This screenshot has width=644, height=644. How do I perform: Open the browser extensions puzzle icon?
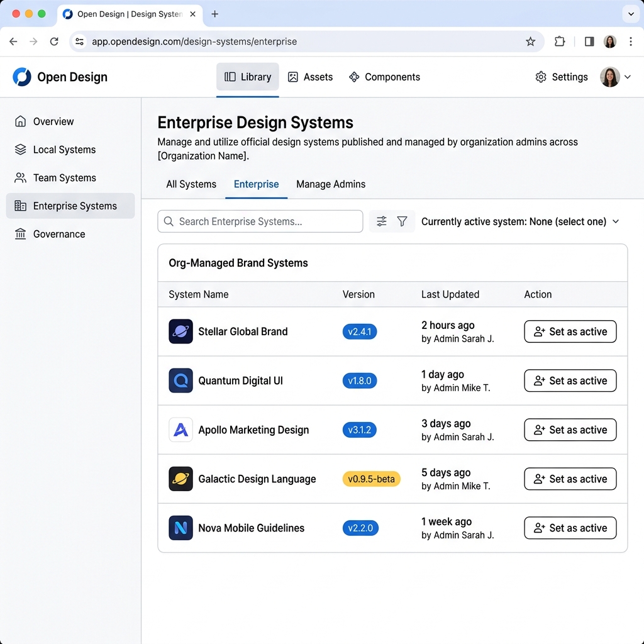coord(559,42)
